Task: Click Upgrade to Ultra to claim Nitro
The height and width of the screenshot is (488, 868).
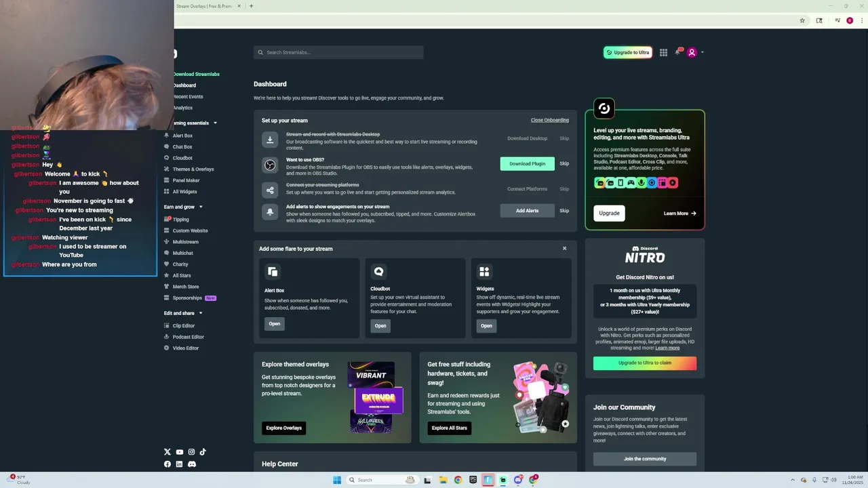Action: pos(645,363)
